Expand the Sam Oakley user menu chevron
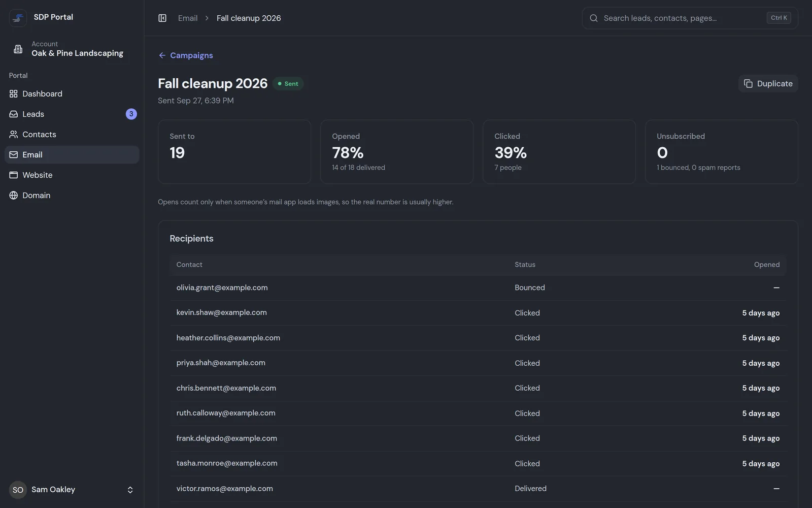This screenshot has height=508, width=812. (130, 490)
